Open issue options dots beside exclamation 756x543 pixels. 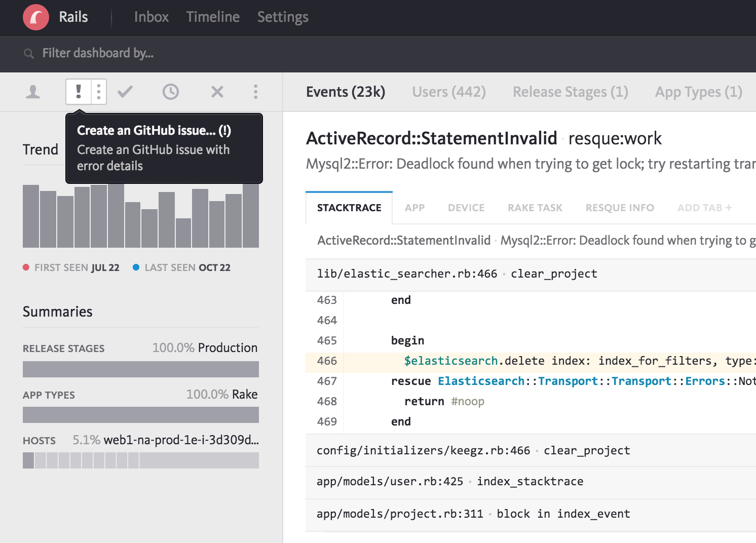pyautogui.click(x=99, y=92)
